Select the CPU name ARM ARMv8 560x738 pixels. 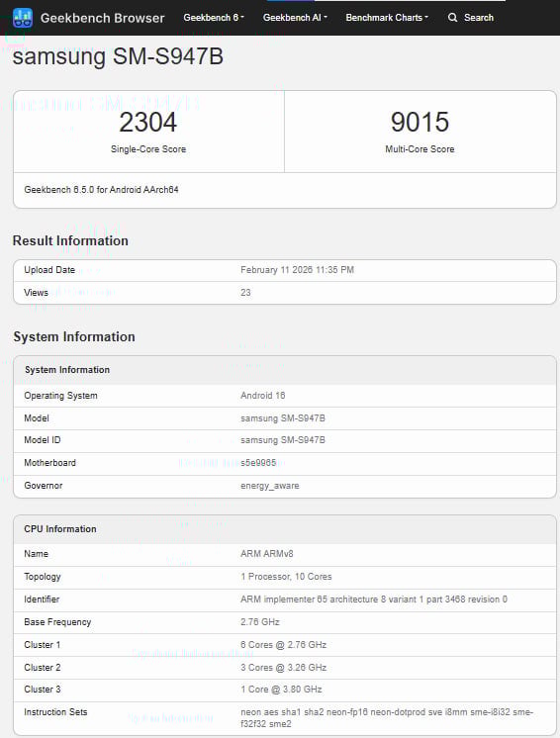(x=267, y=554)
